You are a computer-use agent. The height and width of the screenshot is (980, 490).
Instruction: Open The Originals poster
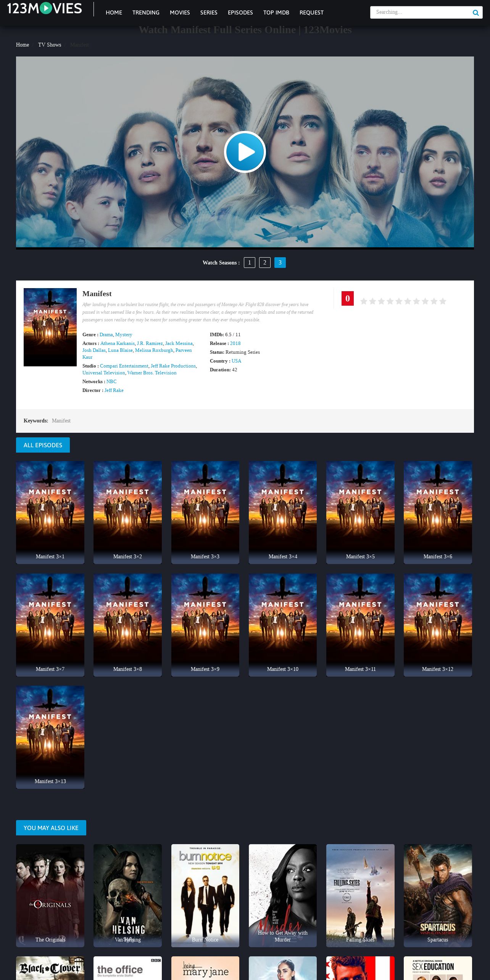pyautogui.click(x=50, y=895)
